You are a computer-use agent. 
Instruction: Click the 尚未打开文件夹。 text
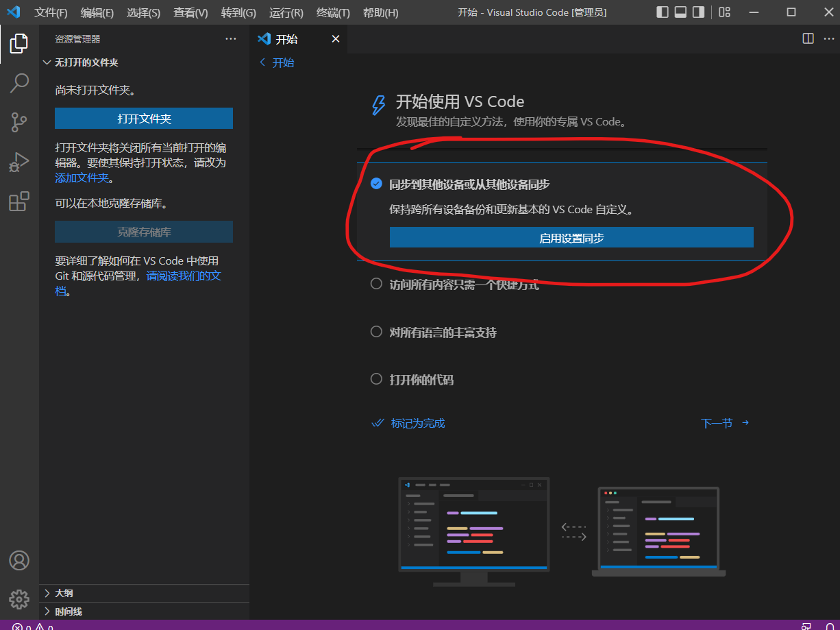(95, 90)
